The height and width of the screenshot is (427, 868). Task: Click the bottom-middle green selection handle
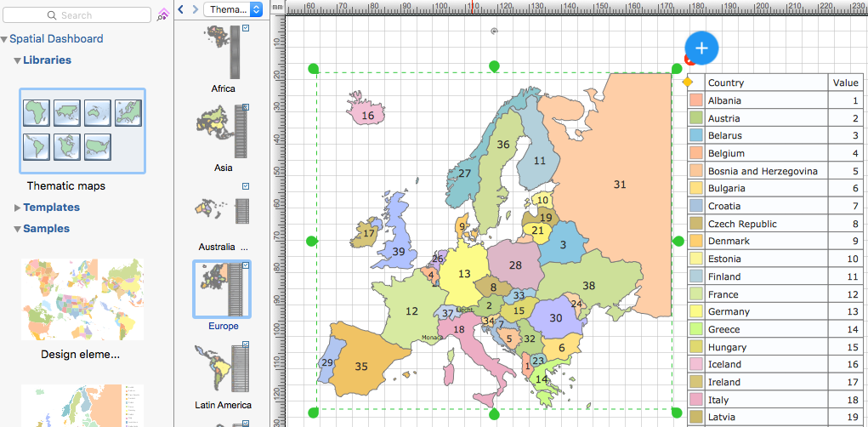pyautogui.click(x=494, y=415)
